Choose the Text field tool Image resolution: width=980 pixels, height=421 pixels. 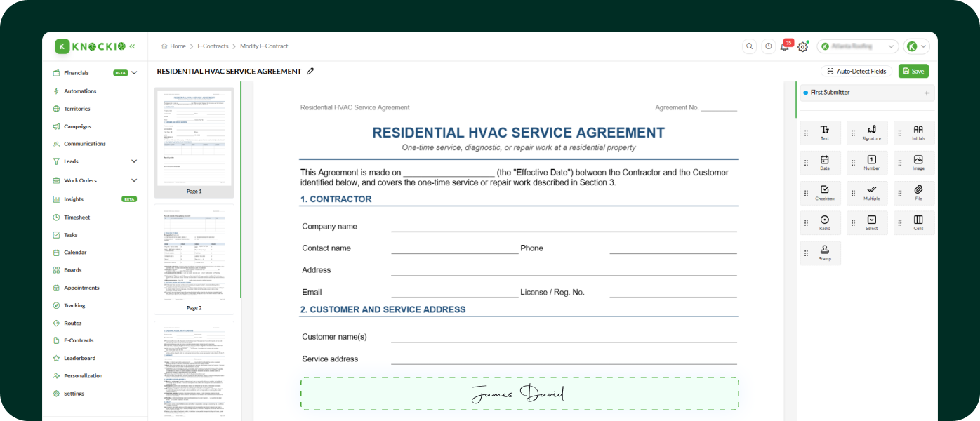pyautogui.click(x=821, y=133)
